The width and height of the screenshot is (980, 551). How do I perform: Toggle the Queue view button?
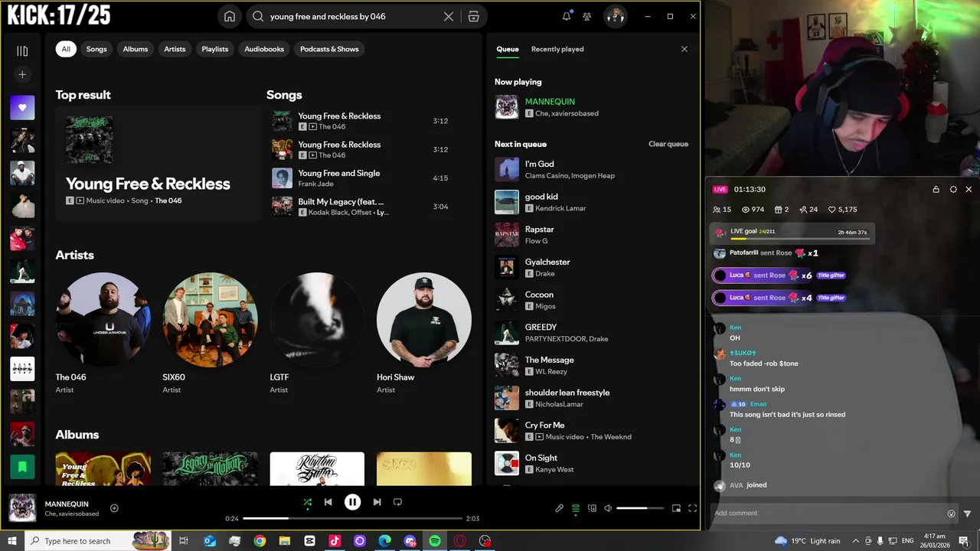[576, 508]
